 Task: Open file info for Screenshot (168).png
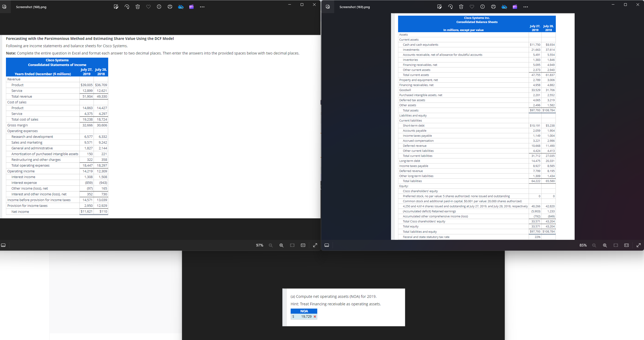[159, 7]
